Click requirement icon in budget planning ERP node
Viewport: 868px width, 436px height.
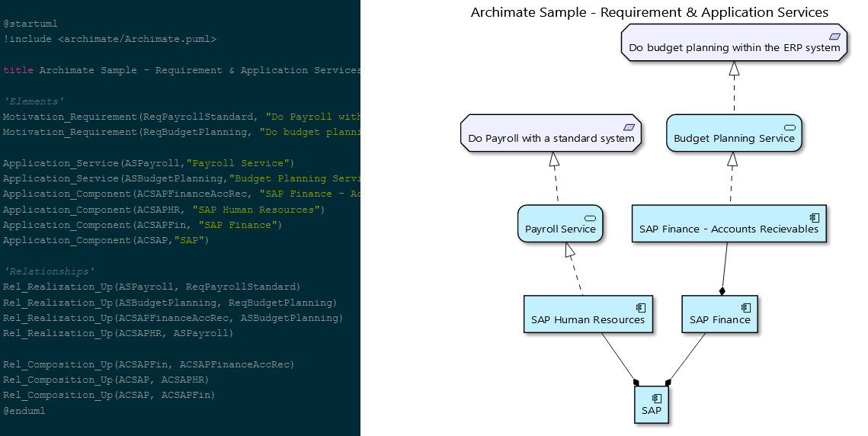point(834,37)
